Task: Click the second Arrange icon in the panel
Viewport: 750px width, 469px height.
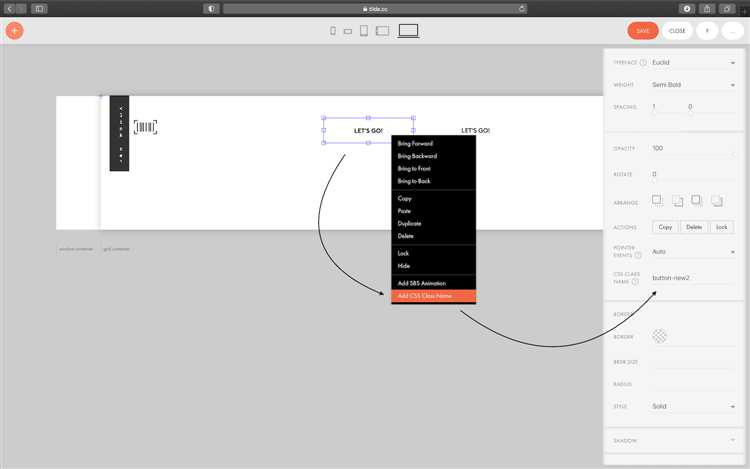Action: [x=678, y=201]
